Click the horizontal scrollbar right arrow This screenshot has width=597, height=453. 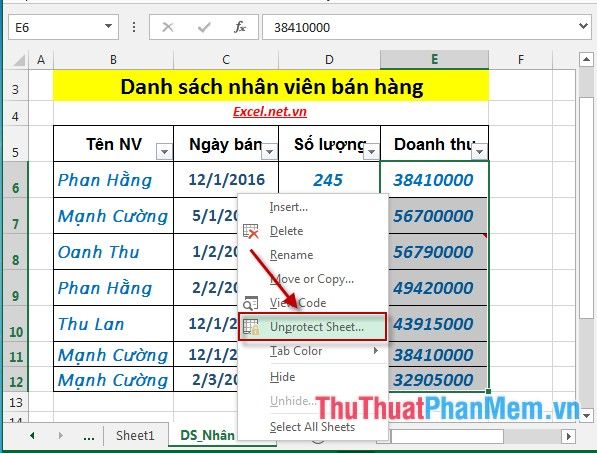tap(568, 436)
